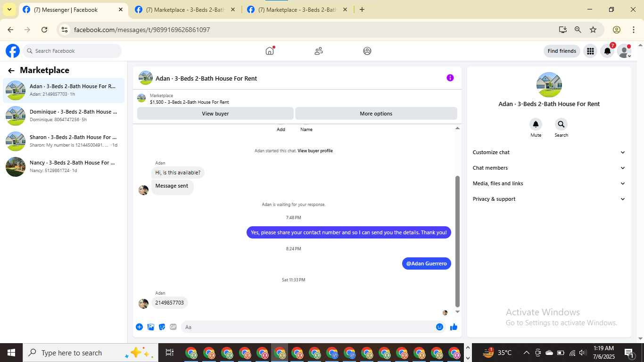Viewport: 644px width, 362px height.
Task: Expand Media, files and links section
Action: [549, 183]
